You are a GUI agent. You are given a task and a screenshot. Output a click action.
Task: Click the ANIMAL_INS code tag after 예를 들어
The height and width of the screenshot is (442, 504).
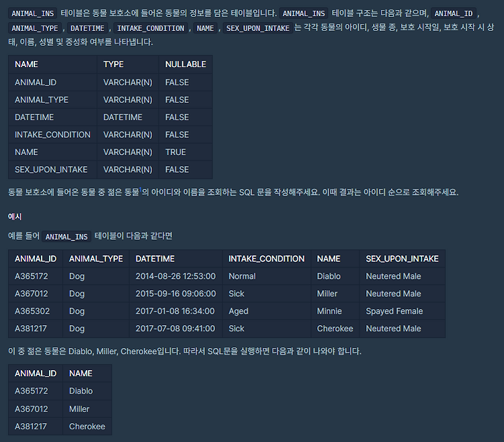click(x=67, y=236)
